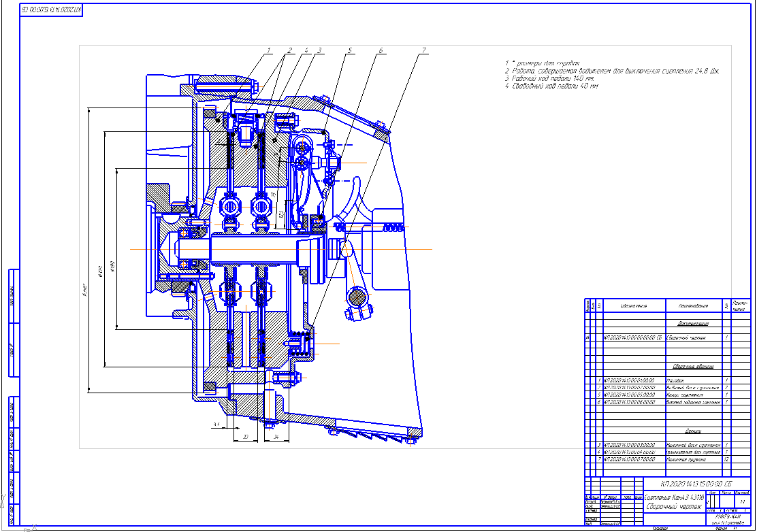Select spec row code 'КП.2020.14.13.00.05.00.00'
Viewport: 757px width, 532px height.
pyautogui.click(x=629, y=395)
